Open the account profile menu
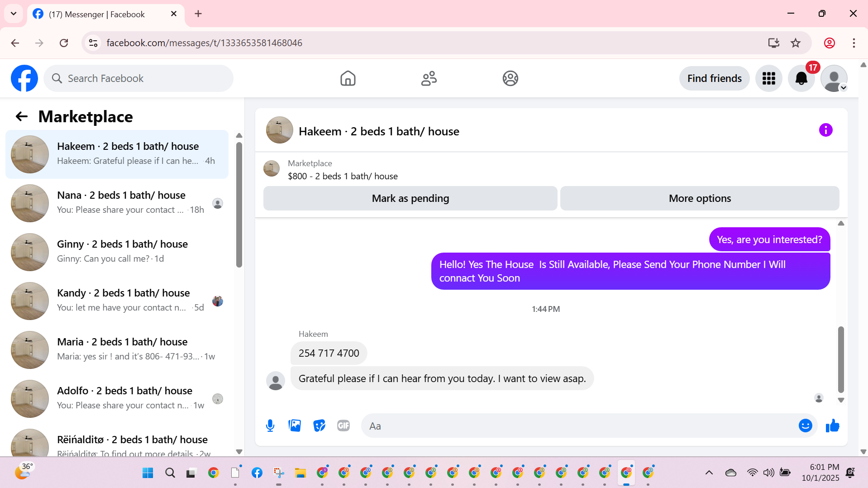This screenshot has width=868, height=488. coord(834,78)
